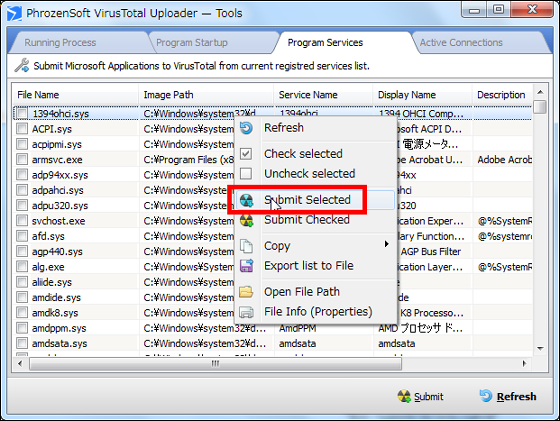Tick the checkbox for ACPI.sys

click(x=22, y=129)
